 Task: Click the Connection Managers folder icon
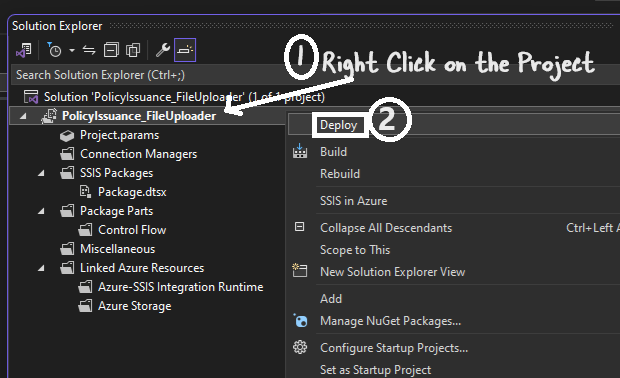67,154
